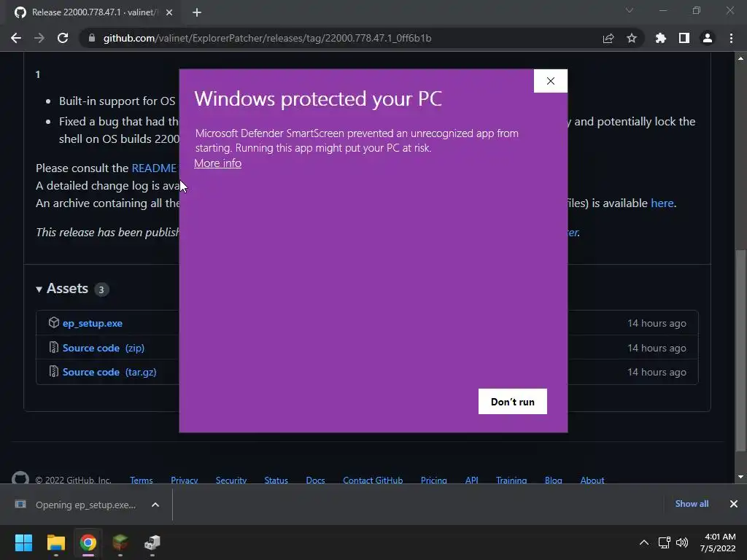This screenshot has height=560, width=747.
Task: Close the SmartScreen dialog with X
Action: pos(551,81)
